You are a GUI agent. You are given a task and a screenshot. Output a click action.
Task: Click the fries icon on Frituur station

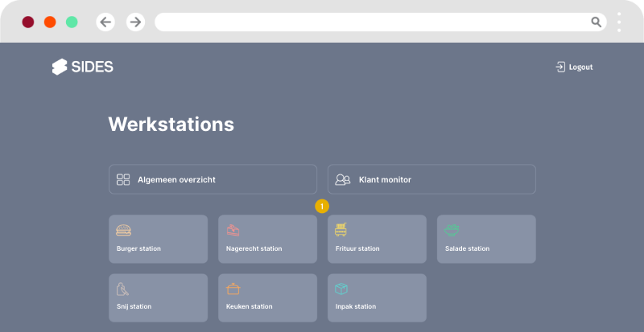[x=342, y=230]
